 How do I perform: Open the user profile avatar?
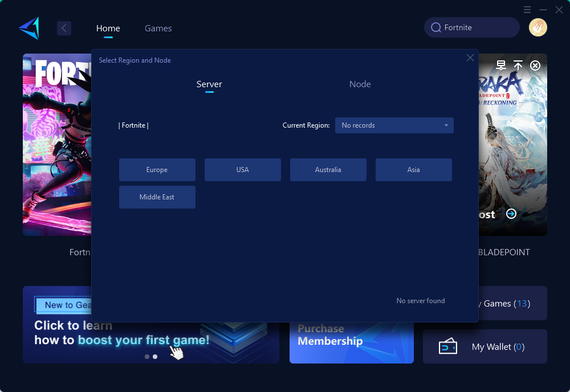tap(538, 27)
